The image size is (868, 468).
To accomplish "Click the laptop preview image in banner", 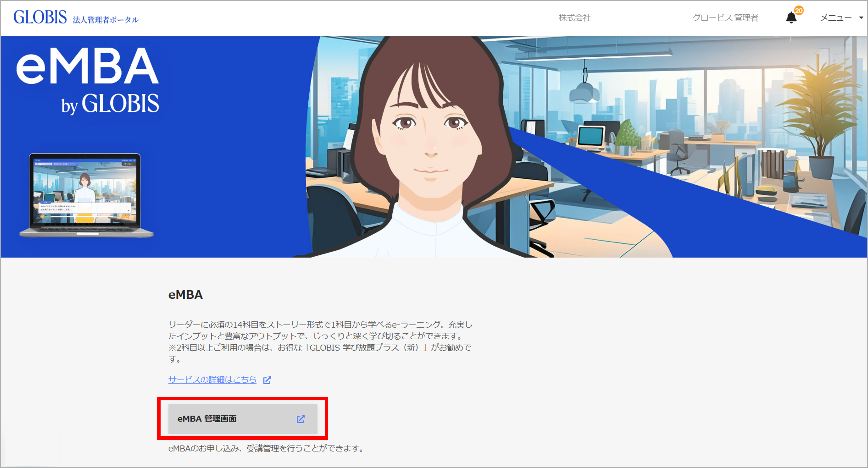I will pos(86,196).
